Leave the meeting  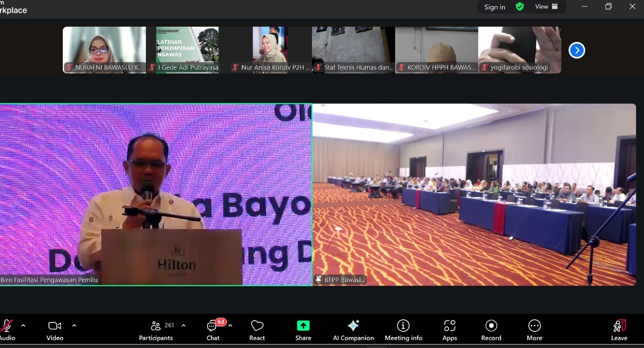[619, 329]
